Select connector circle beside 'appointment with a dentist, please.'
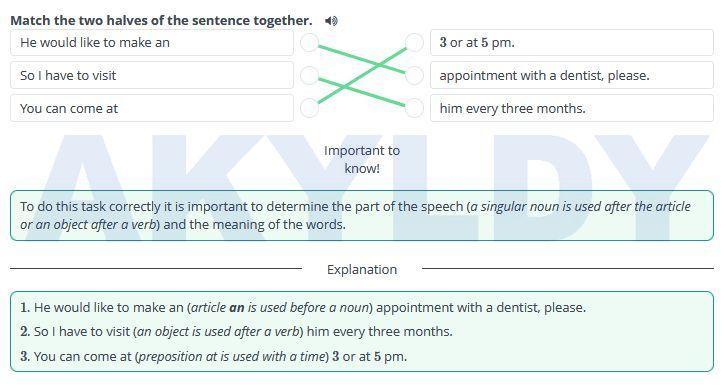727x387 pixels. click(x=414, y=76)
